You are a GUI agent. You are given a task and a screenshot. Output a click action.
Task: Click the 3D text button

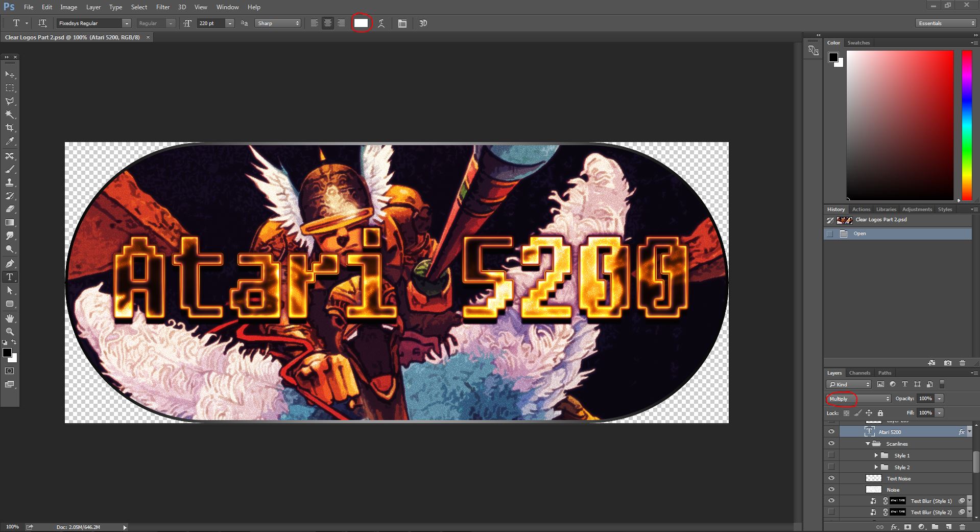pos(423,23)
